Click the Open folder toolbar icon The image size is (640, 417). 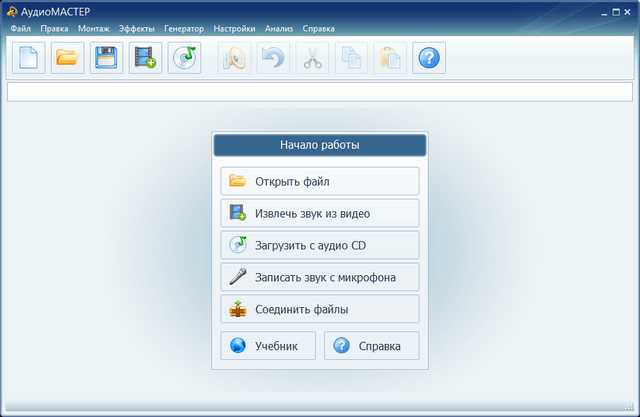click(x=67, y=58)
